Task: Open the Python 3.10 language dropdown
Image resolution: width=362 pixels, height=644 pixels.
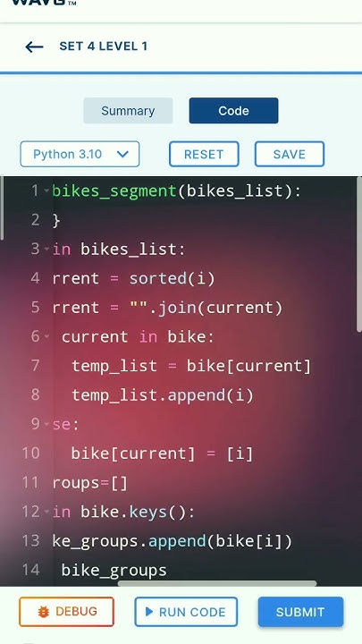Action: coord(80,154)
